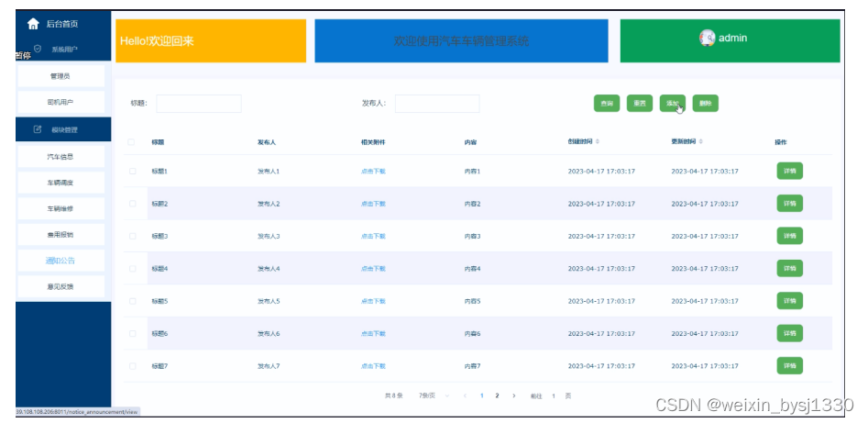Check the checkbox for row 标题1
Image resolution: width=868 pixels, height=423 pixels.
pos(132,171)
